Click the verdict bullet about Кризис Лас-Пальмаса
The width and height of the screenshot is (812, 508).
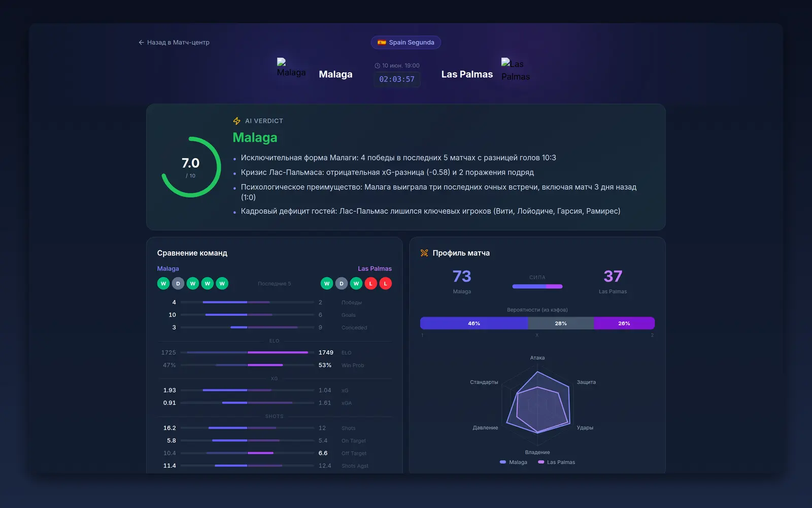pyautogui.click(x=387, y=173)
